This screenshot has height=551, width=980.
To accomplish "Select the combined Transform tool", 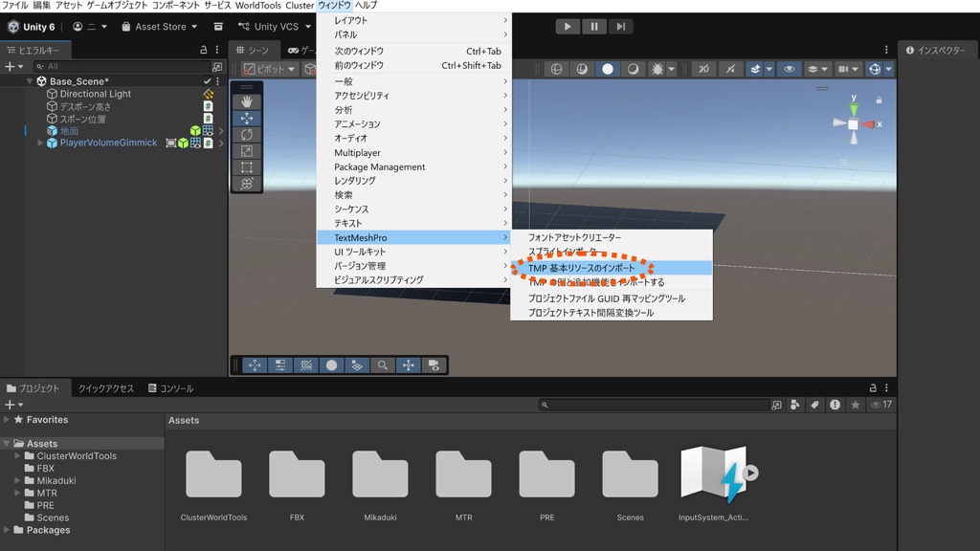I will 247,183.
